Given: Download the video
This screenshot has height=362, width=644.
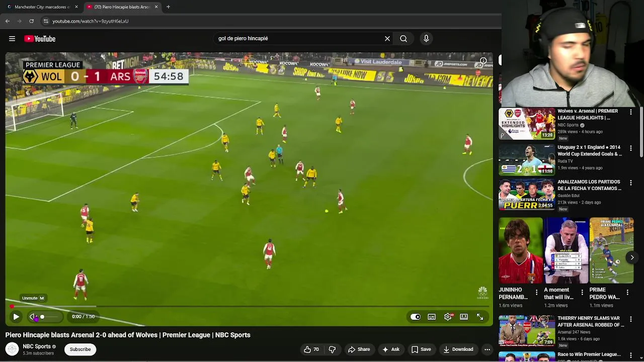Looking at the screenshot, I should coord(458,349).
